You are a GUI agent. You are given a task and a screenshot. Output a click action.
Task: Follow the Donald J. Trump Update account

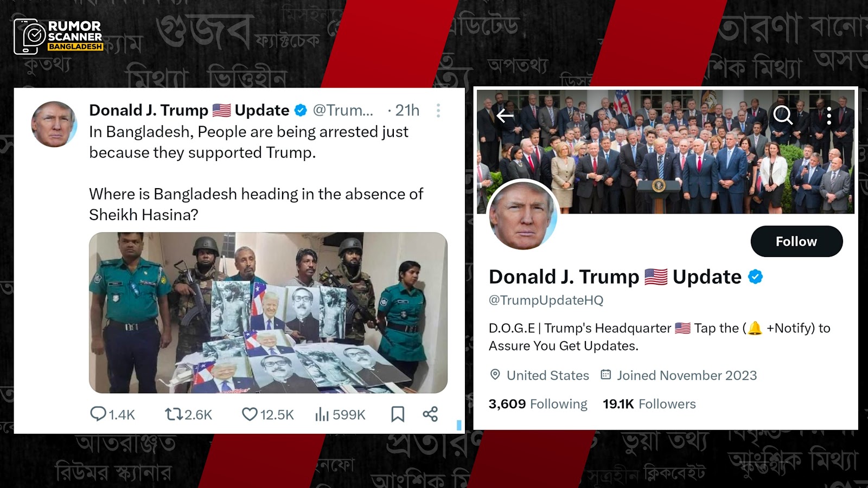[x=796, y=241]
